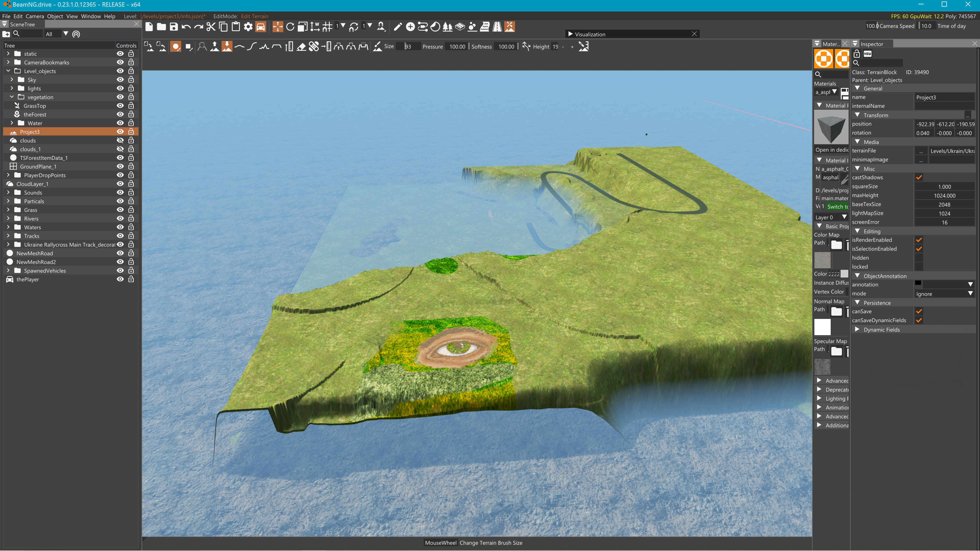
Task: Expand the Dynamic Fields section
Action: pos(857,329)
